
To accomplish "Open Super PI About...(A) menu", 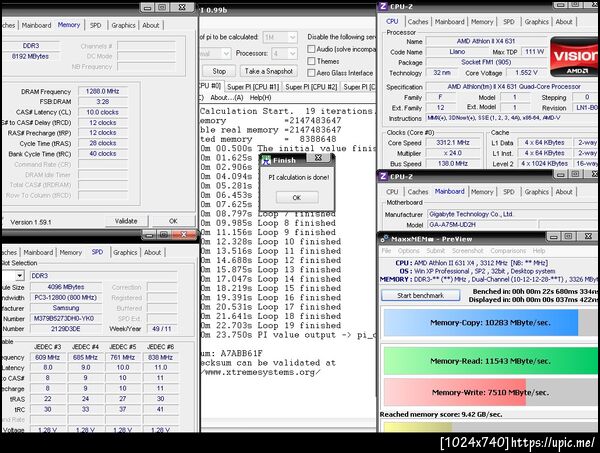I will point(227,98).
